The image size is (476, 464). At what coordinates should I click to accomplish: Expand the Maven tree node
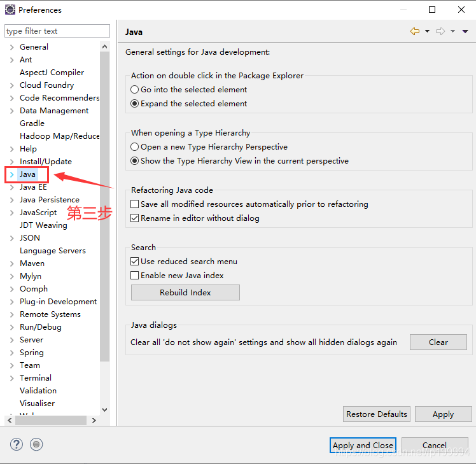click(12, 264)
